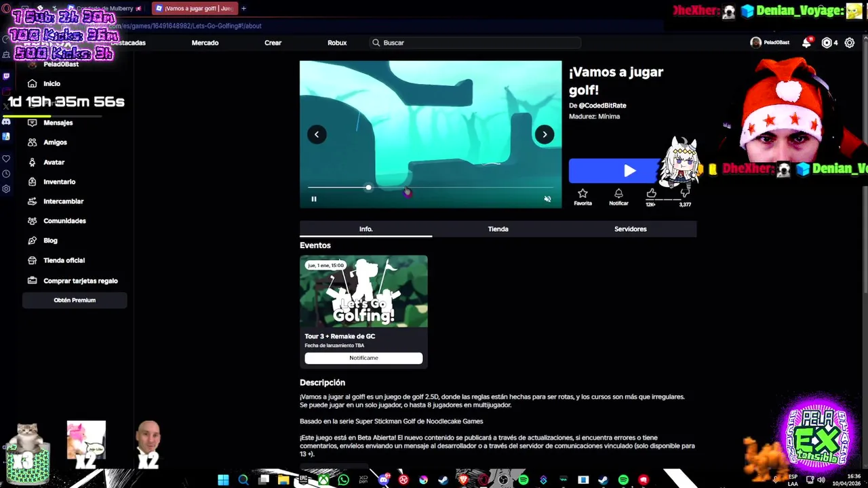Open Avatar in the sidebar
Screen dimensions: 868x488
pyautogui.click(x=54, y=162)
